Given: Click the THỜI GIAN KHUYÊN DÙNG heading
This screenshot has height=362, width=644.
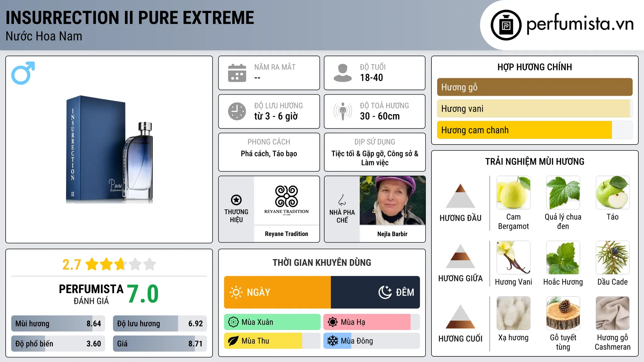Looking at the screenshot, I should 322,262.
